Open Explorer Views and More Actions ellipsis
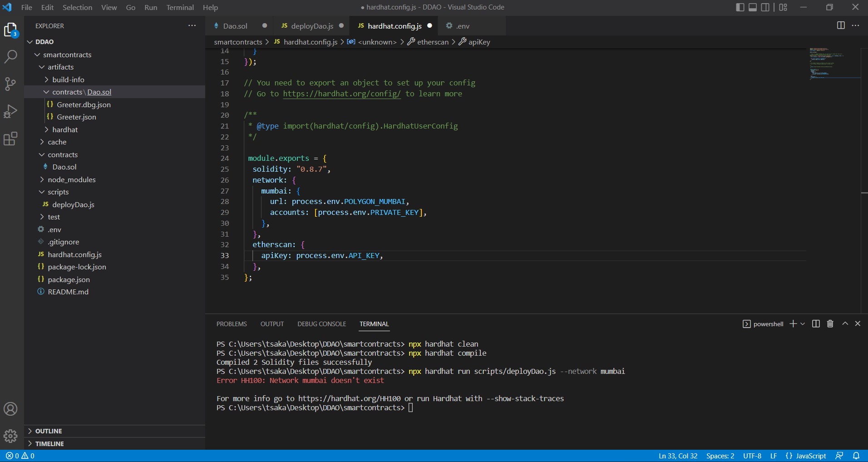The image size is (868, 462). click(x=192, y=25)
